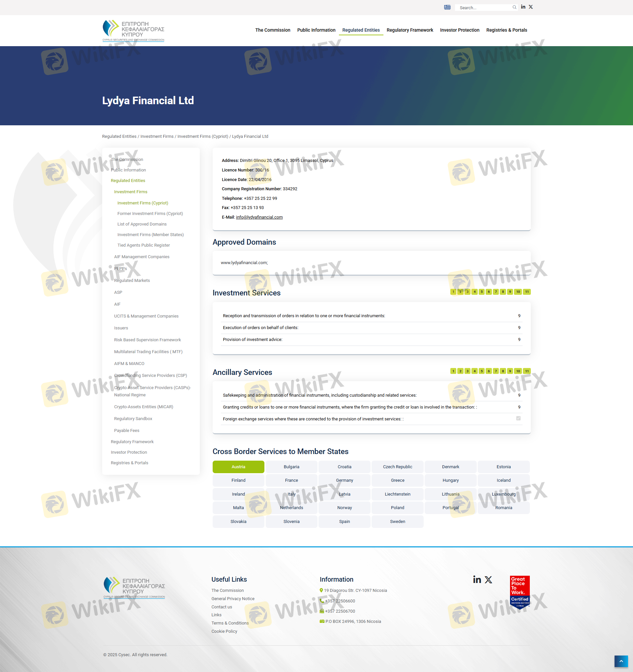Click scroll-to-top arrow button
633x672 pixels.
621,661
